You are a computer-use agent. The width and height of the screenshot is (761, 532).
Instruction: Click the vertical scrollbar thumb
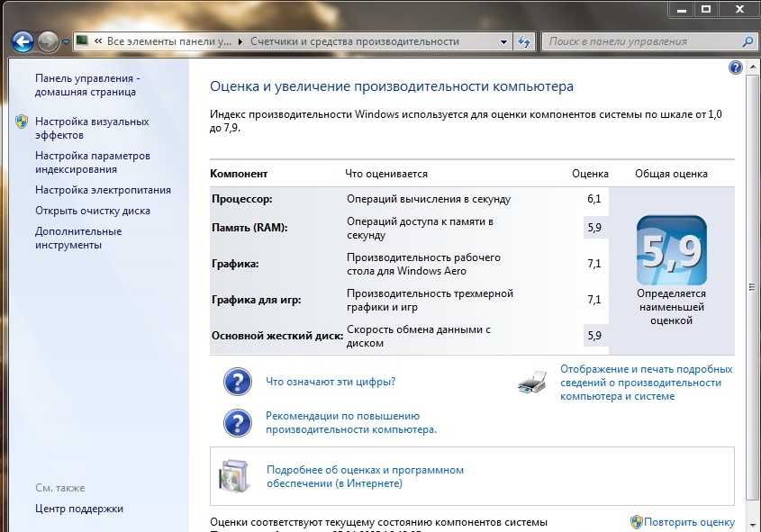[x=753, y=287]
